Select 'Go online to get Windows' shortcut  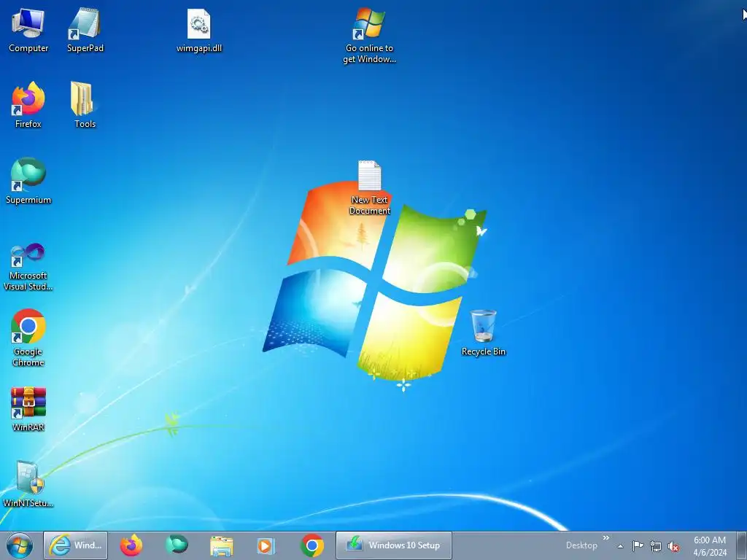tap(369, 36)
